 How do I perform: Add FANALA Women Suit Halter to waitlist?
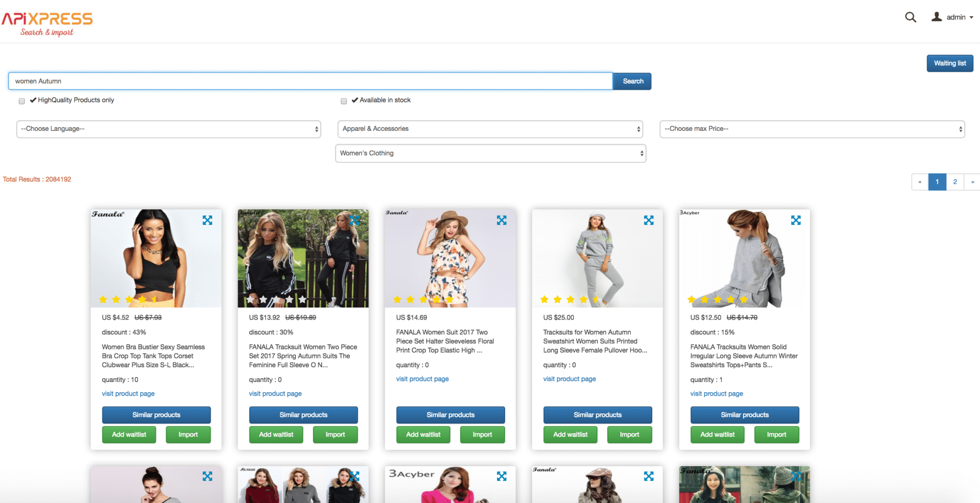423,435
